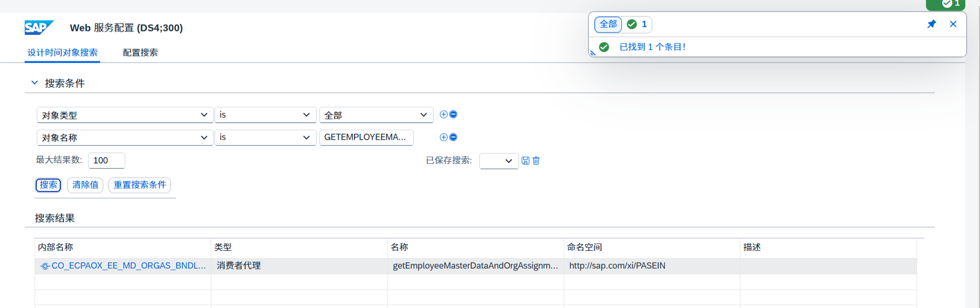This screenshot has width=980, height=308.
Task: Switch to 配置搜索 tab
Action: pyautogui.click(x=141, y=52)
